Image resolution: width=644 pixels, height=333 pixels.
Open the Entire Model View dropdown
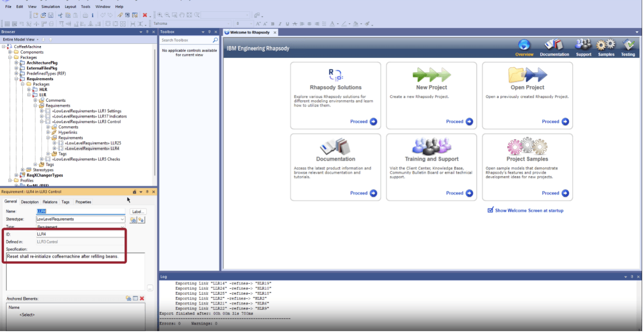[x=37, y=40]
